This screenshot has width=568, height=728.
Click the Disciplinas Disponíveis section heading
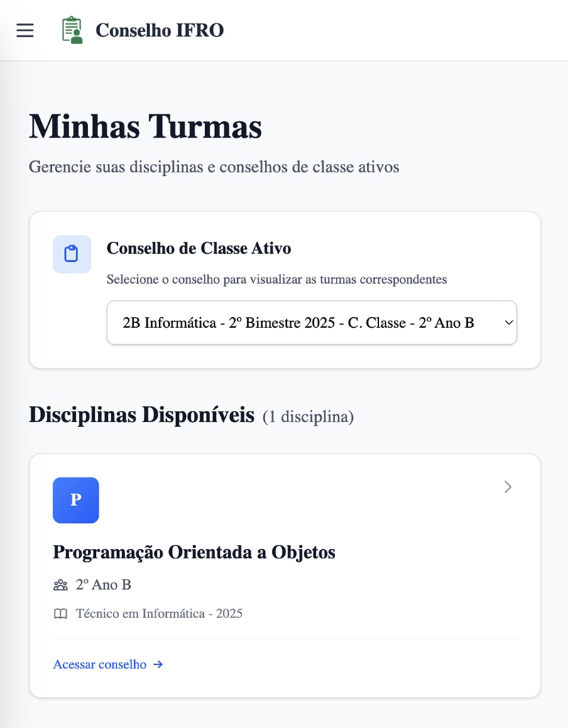[142, 414]
